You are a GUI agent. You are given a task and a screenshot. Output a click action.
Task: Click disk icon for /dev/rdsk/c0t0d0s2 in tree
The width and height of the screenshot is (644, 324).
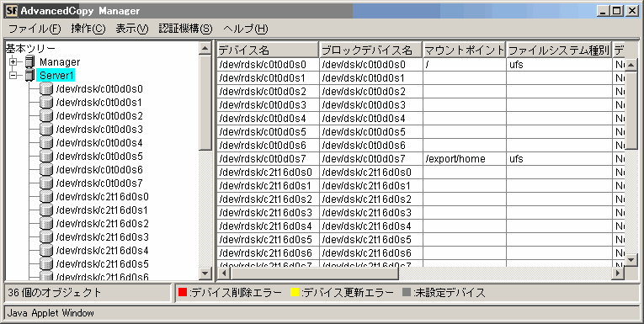[x=46, y=116]
